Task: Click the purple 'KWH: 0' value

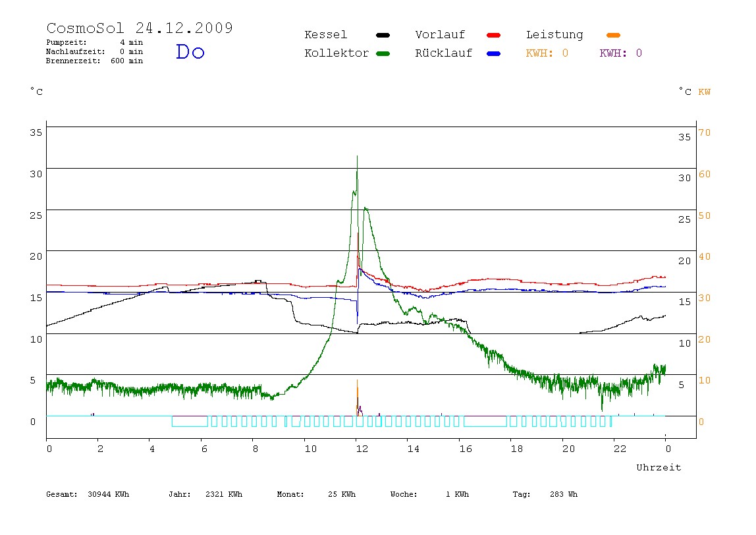Action: coord(621,53)
